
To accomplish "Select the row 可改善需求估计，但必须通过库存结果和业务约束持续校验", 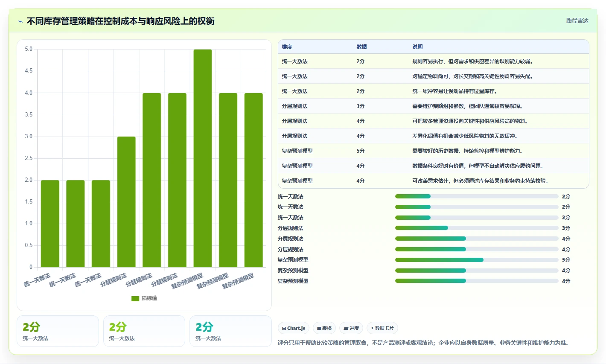I will (x=433, y=181).
